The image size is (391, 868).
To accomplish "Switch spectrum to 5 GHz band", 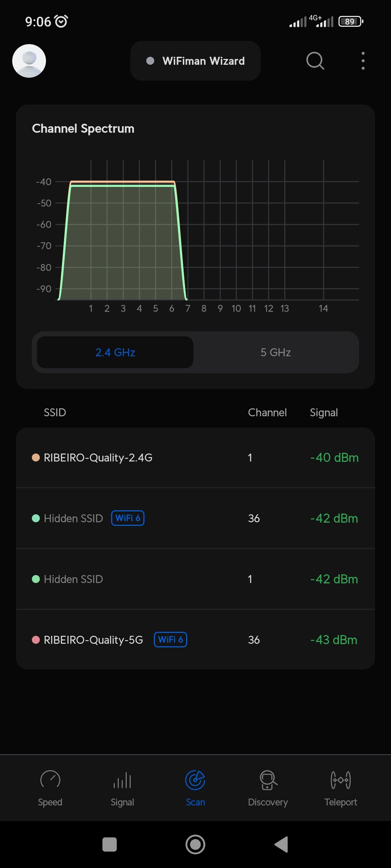I will (x=276, y=352).
